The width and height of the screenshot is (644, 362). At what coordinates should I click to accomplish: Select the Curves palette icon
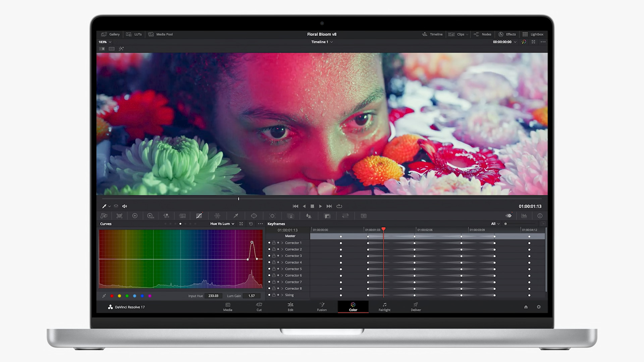199,216
